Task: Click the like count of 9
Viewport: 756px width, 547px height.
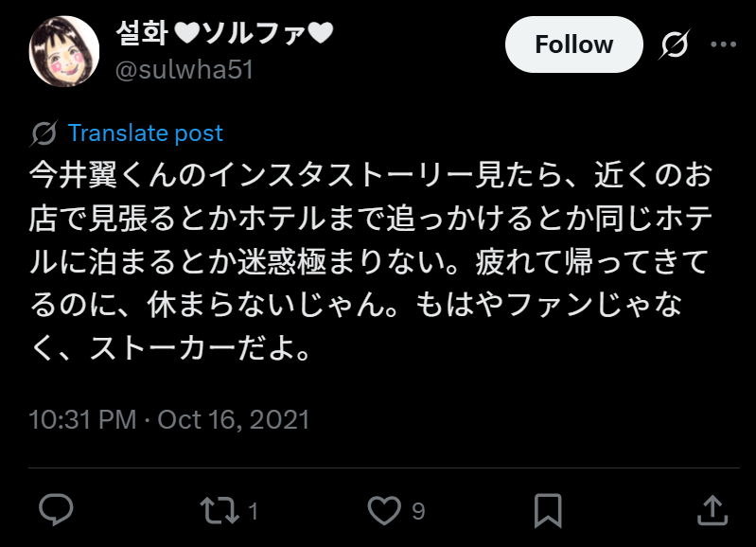Action: pos(418,512)
